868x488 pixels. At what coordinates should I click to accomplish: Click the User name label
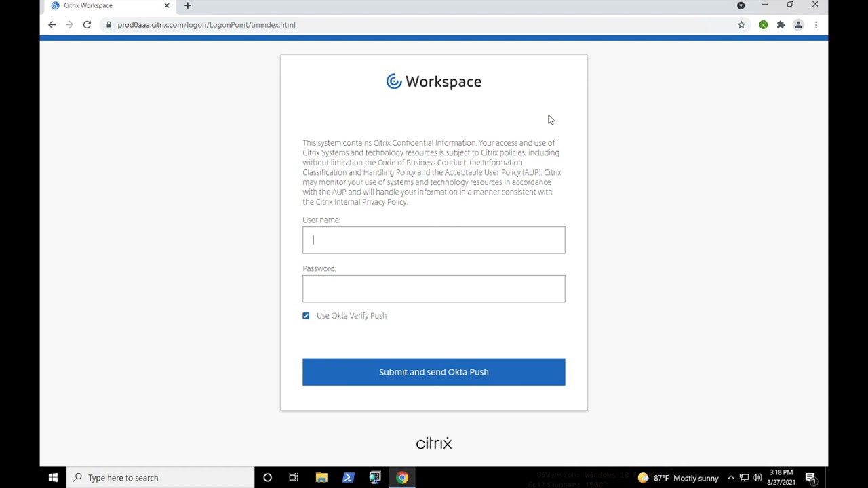click(321, 220)
